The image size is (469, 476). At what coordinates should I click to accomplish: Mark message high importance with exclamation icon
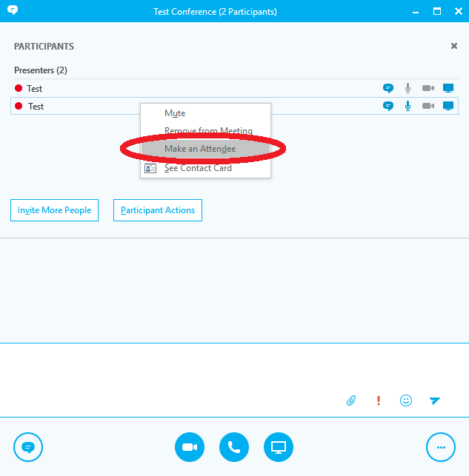379,400
